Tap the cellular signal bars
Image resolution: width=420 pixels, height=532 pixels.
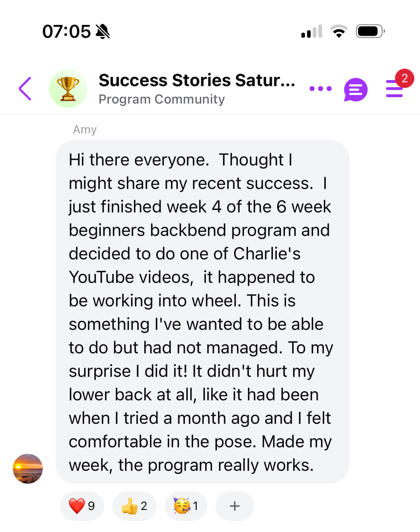coord(311,31)
